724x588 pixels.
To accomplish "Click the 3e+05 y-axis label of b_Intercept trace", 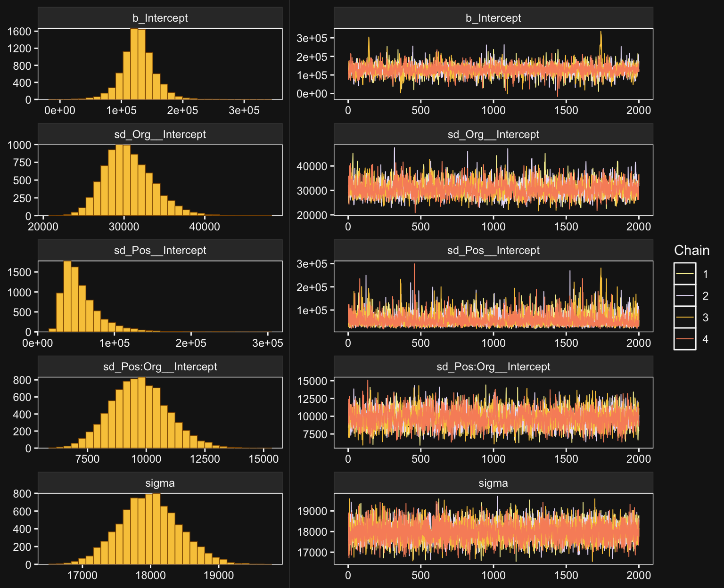I will [312, 38].
